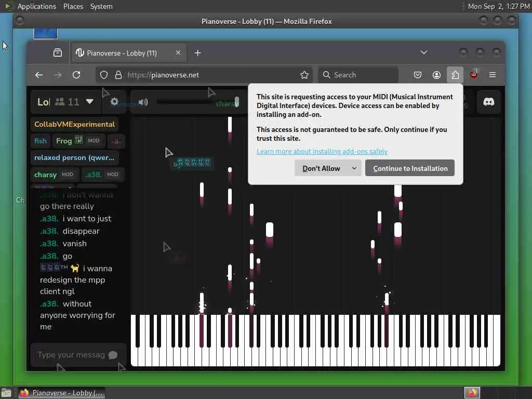This screenshot has width=532, height=399.
Task: Click chat message 'vanish'
Action: pyautogui.click(x=74, y=244)
